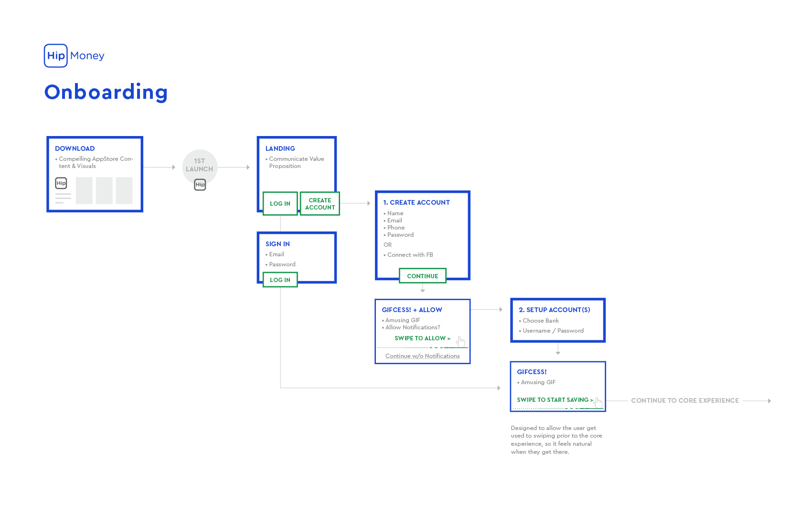Click the Sign In box heading
The image size is (812, 525).
(278, 244)
